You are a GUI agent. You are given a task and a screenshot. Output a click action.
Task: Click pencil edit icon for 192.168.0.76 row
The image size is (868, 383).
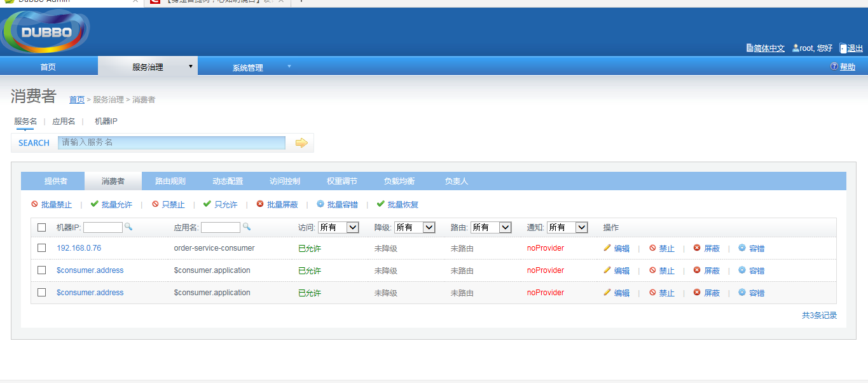(x=607, y=248)
